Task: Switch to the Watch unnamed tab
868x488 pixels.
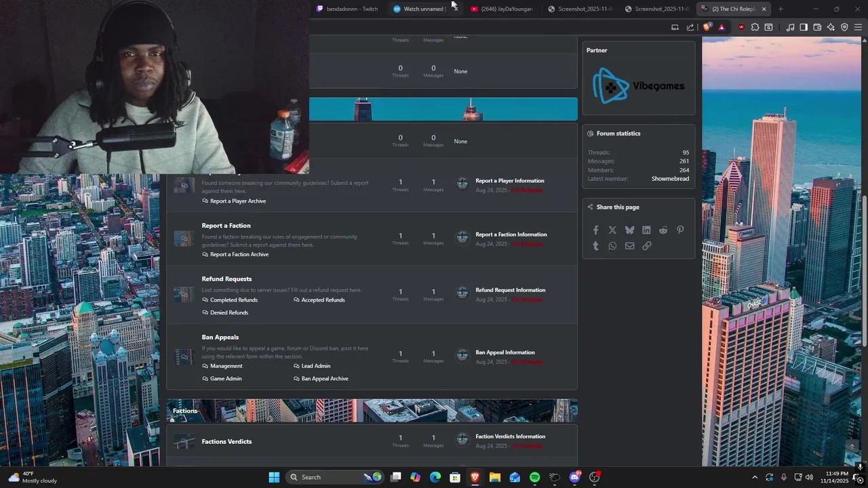Action: click(420, 9)
